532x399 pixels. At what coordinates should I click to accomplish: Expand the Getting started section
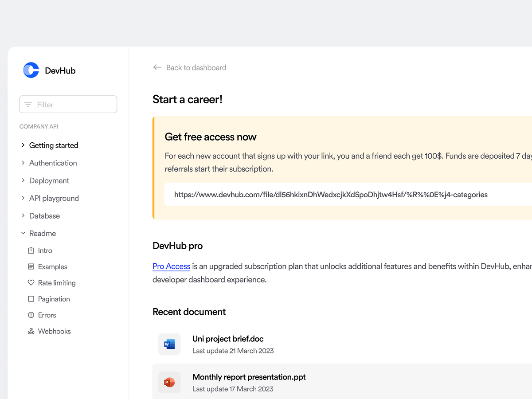pos(23,145)
